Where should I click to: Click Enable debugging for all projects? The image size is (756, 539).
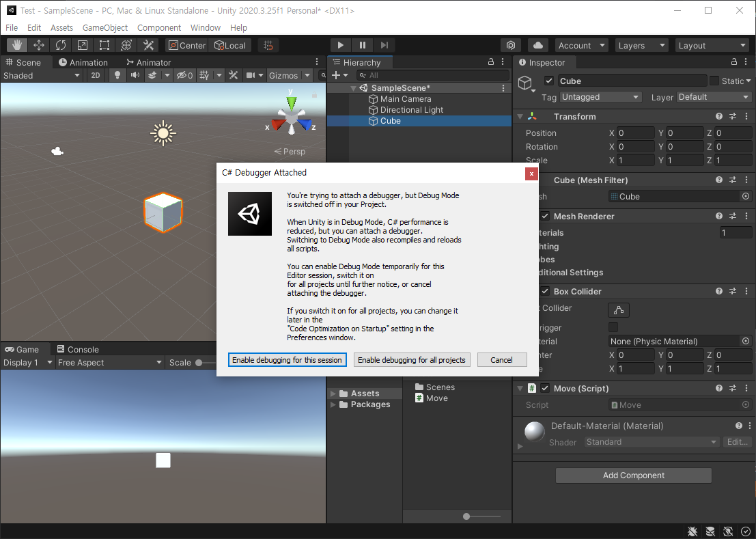(x=412, y=359)
